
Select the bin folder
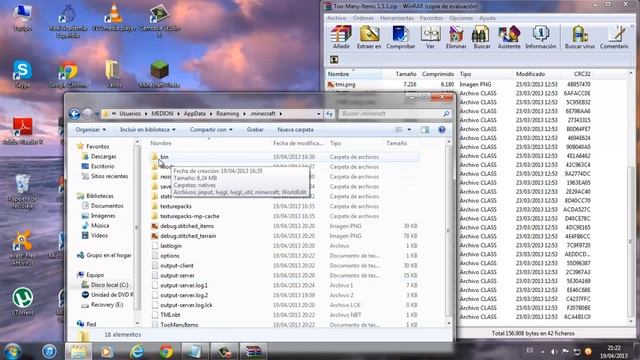tap(164, 157)
